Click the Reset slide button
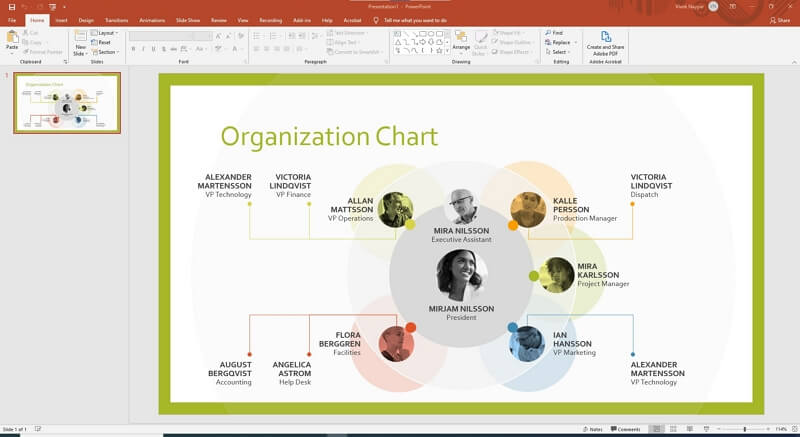This screenshot has width=800, height=437. 101,42
